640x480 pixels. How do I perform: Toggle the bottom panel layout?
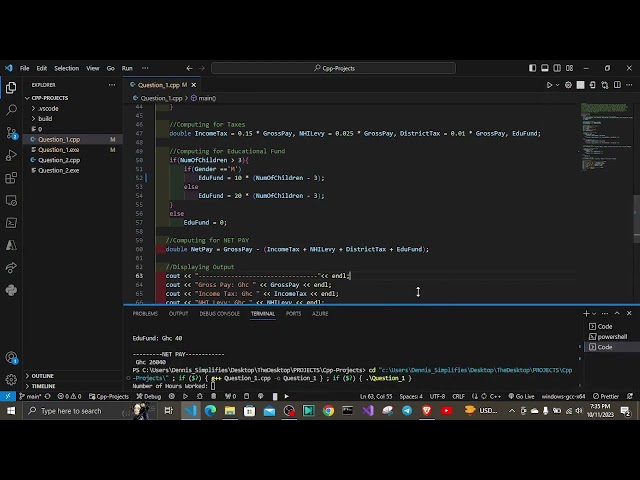[x=544, y=68]
